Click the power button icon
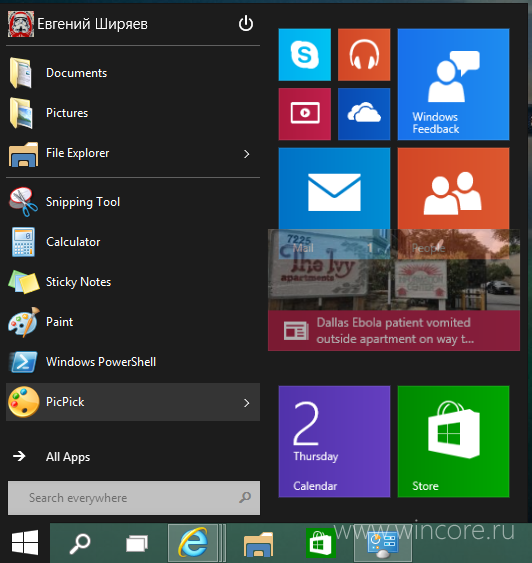532x563 pixels. pos(246,24)
